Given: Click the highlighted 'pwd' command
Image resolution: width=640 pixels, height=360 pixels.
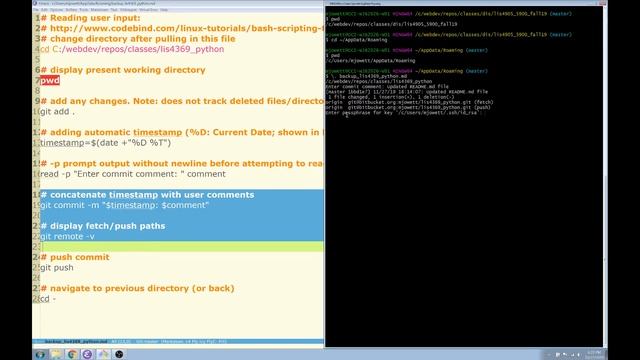Looking at the screenshot, I should tap(50, 80).
